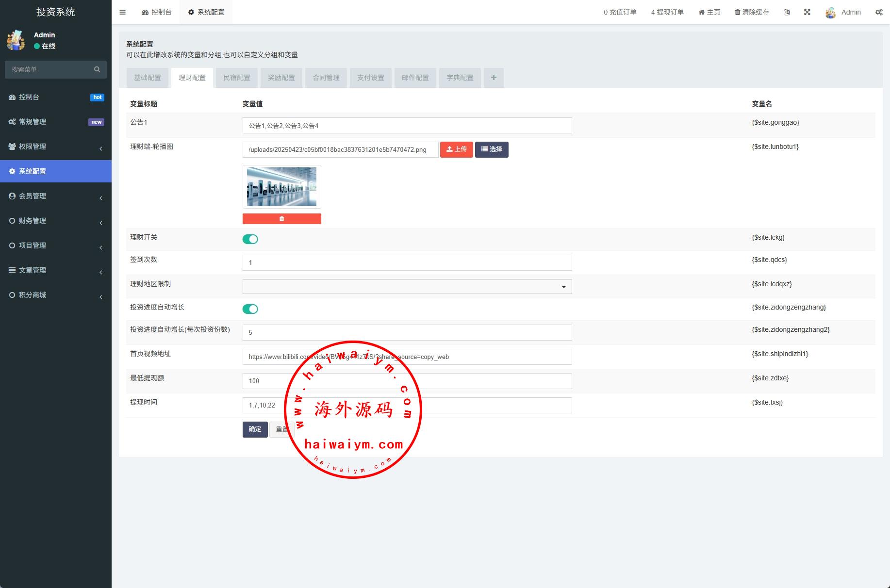Open the settings cogs icon at top right
The width and height of the screenshot is (890, 588).
point(879,12)
